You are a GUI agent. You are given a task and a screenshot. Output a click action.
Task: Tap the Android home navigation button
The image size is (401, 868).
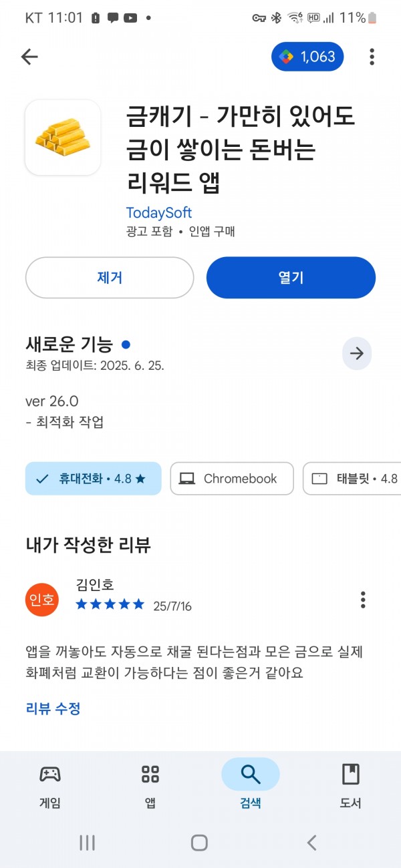click(199, 843)
